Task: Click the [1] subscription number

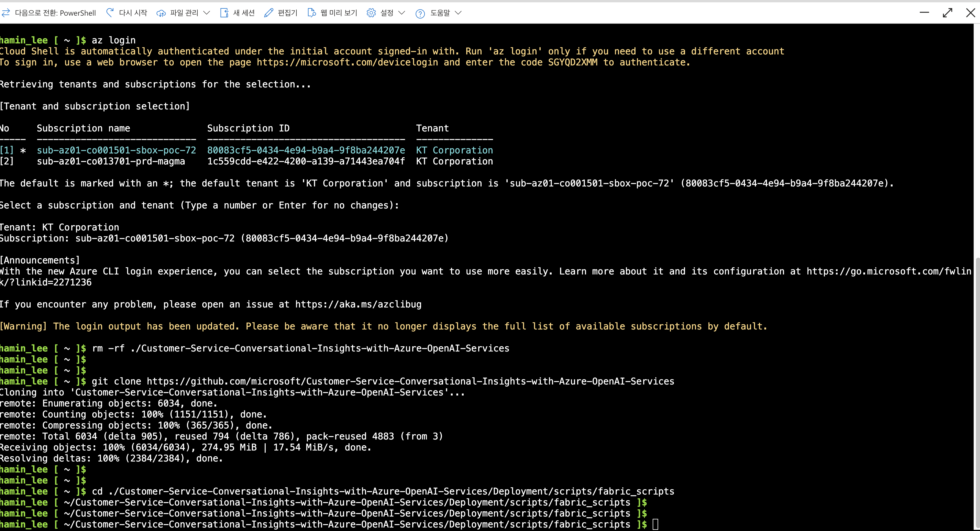Action: tap(7, 150)
